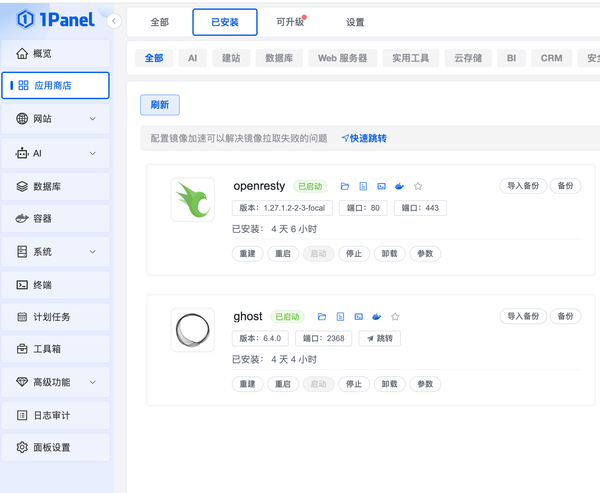The width and height of the screenshot is (600, 493).
Task: Expand the 高级功能 sidebar menu
Action: tap(56, 382)
